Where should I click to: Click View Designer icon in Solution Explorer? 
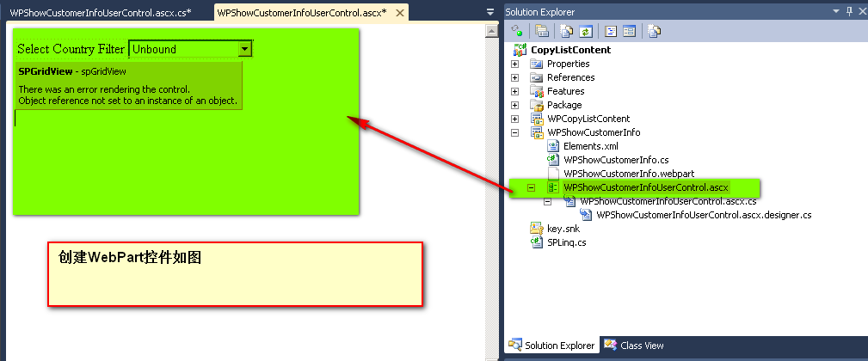(630, 31)
